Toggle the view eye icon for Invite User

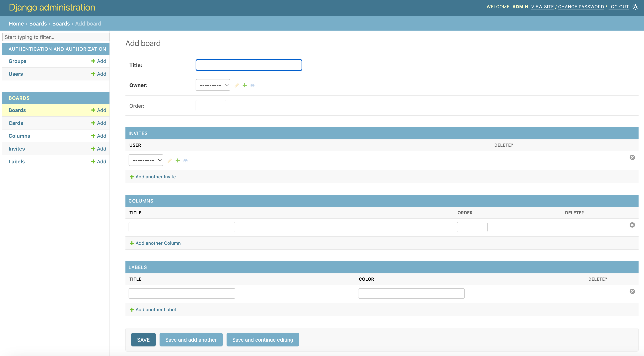(x=185, y=160)
